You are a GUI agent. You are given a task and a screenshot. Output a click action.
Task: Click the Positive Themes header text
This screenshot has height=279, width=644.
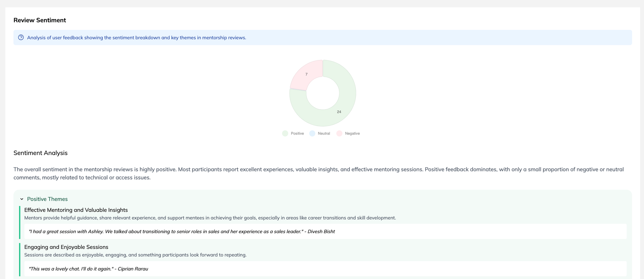[47, 199]
